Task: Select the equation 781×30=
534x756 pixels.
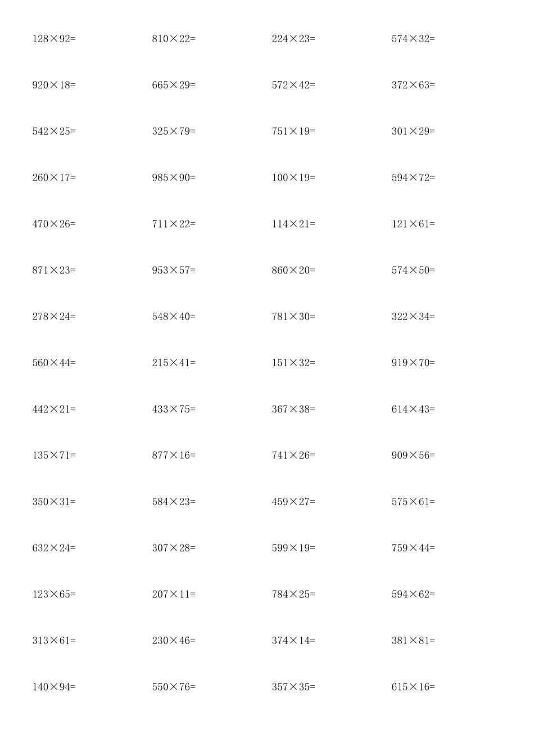Action: (293, 316)
